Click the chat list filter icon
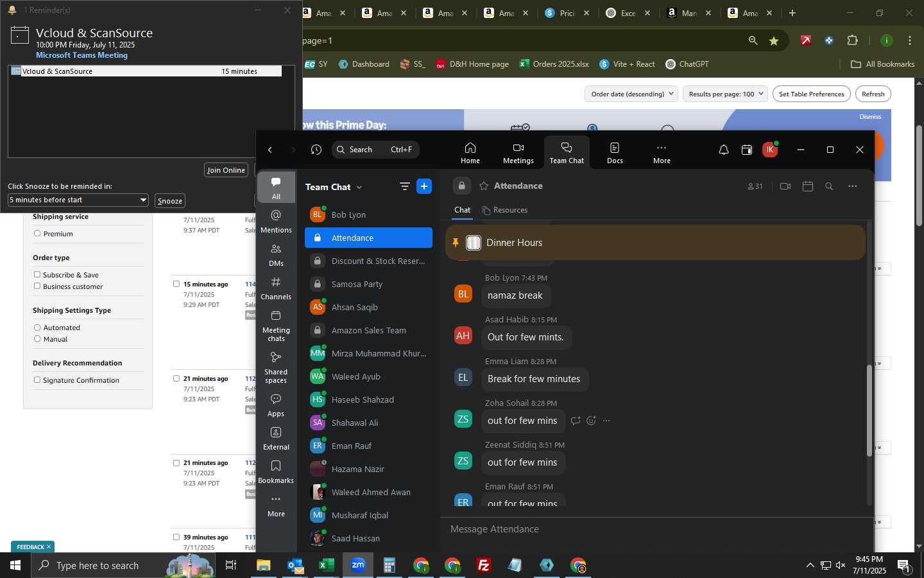 404,186
